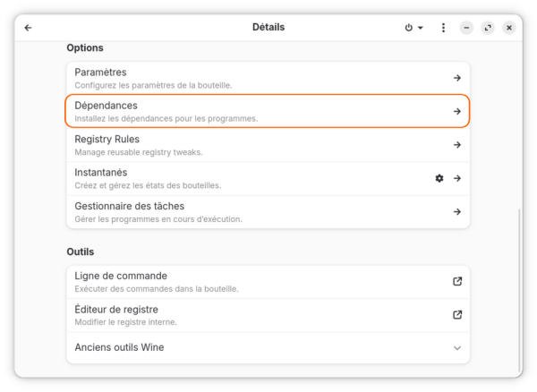
Task: Open the Instantanés gear settings
Action: tap(439, 178)
